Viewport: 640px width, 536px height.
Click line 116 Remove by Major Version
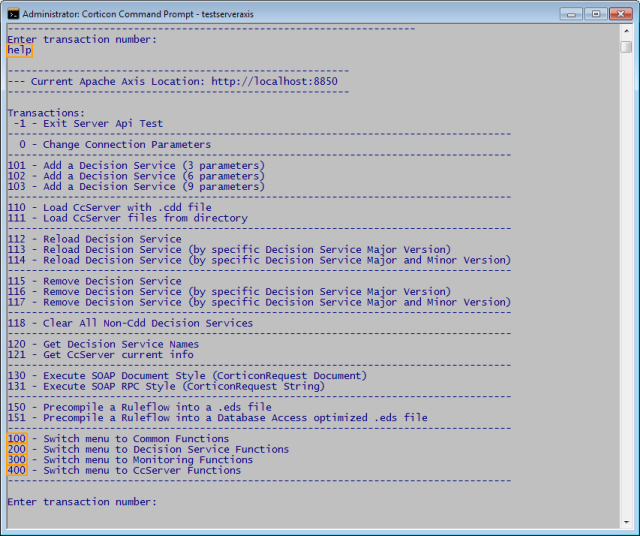pyautogui.click(x=229, y=291)
